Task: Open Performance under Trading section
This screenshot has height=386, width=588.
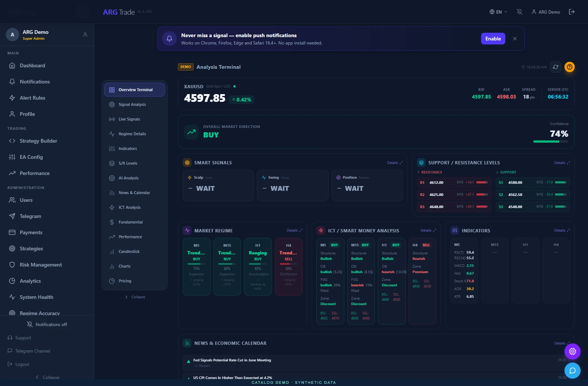Action: coord(47,173)
